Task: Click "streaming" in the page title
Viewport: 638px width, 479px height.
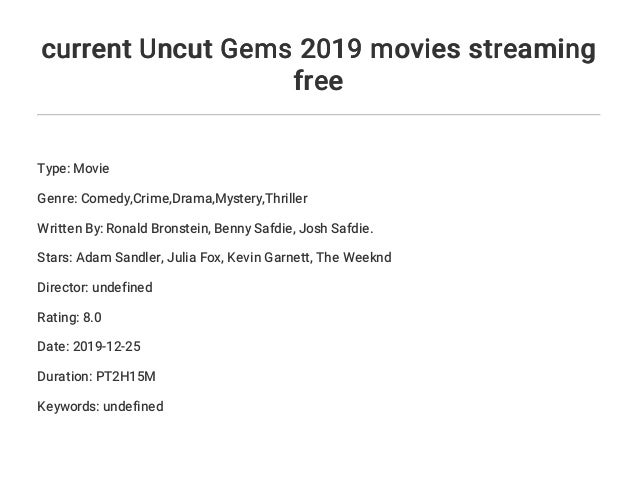Action: coord(532,49)
